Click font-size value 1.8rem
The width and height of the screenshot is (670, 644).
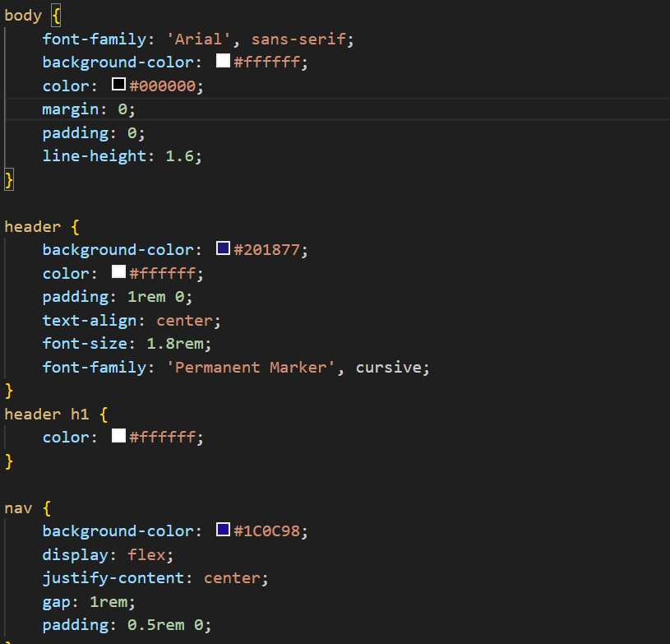(x=175, y=344)
